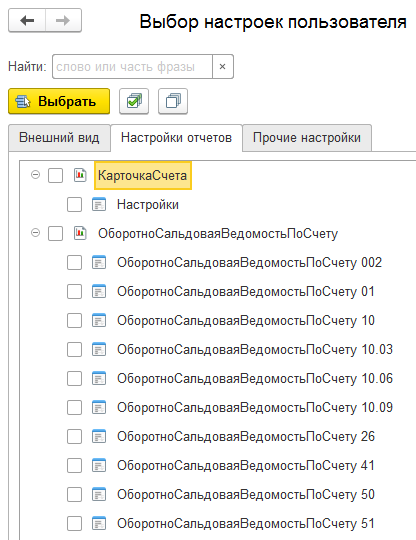Go back with the left arrow button

[27, 21]
